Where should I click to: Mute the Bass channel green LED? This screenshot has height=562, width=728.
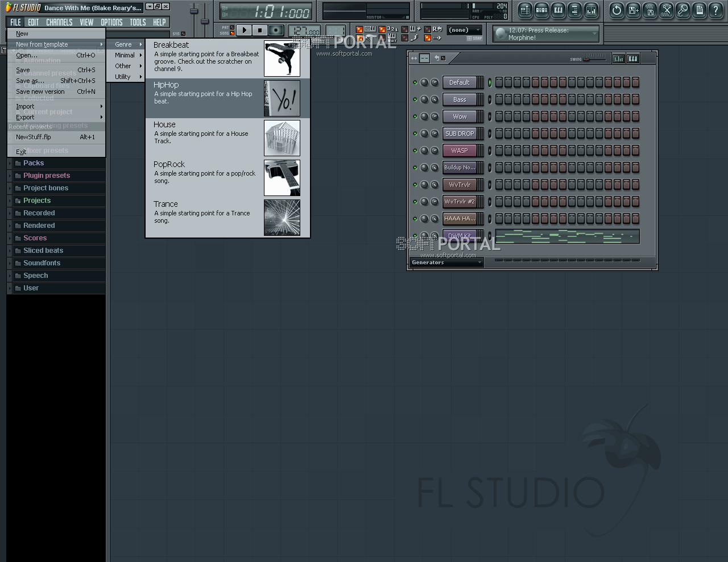(415, 99)
